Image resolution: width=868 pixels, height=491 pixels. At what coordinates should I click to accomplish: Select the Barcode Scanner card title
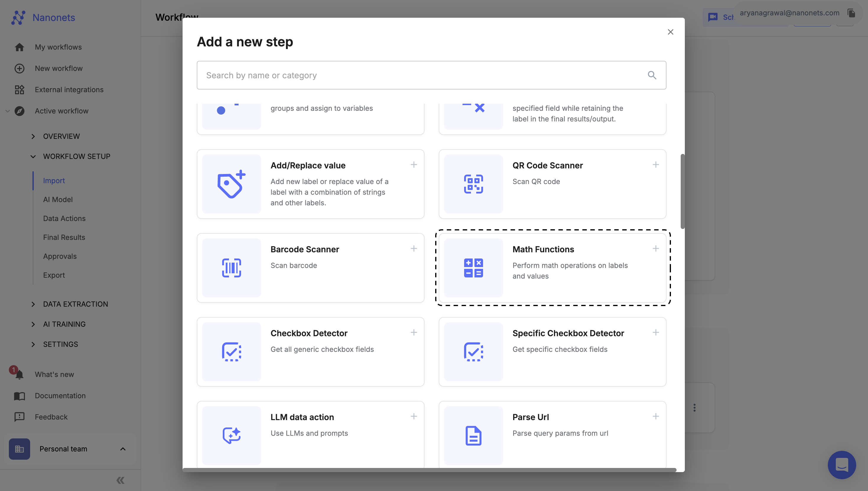pyautogui.click(x=305, y=249)
